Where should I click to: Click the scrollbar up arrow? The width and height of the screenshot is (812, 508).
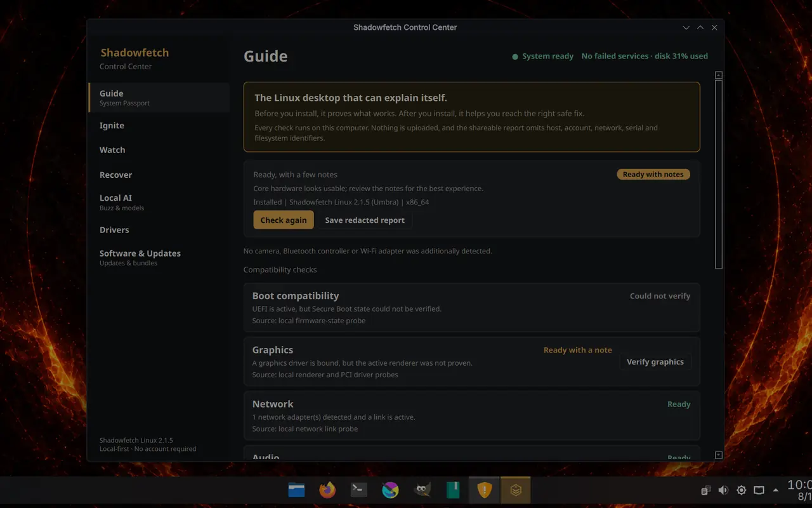[719, 75]
